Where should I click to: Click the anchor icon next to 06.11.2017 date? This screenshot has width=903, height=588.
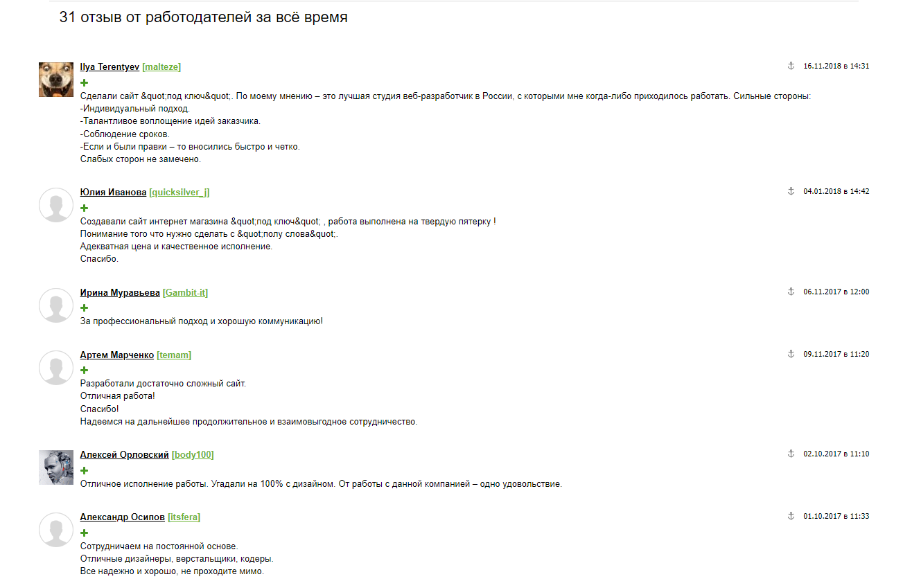[791, 292]
